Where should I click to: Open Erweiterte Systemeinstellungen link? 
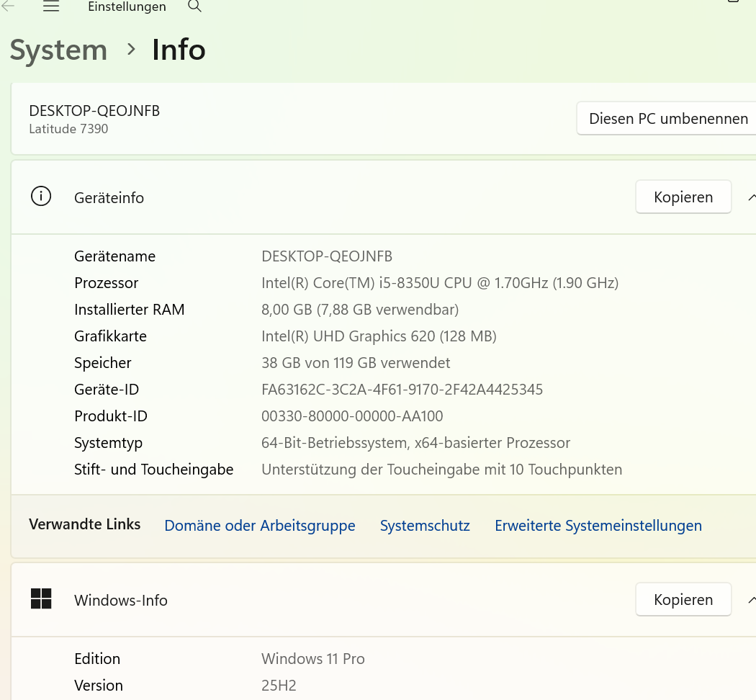[598, 526]
